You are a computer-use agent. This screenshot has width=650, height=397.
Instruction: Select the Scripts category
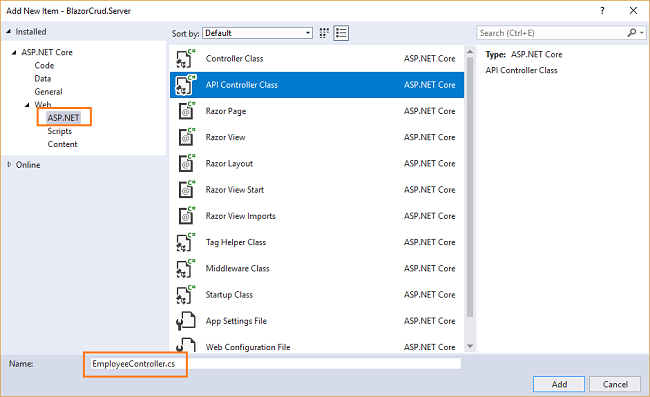click(x=60, y=131)
